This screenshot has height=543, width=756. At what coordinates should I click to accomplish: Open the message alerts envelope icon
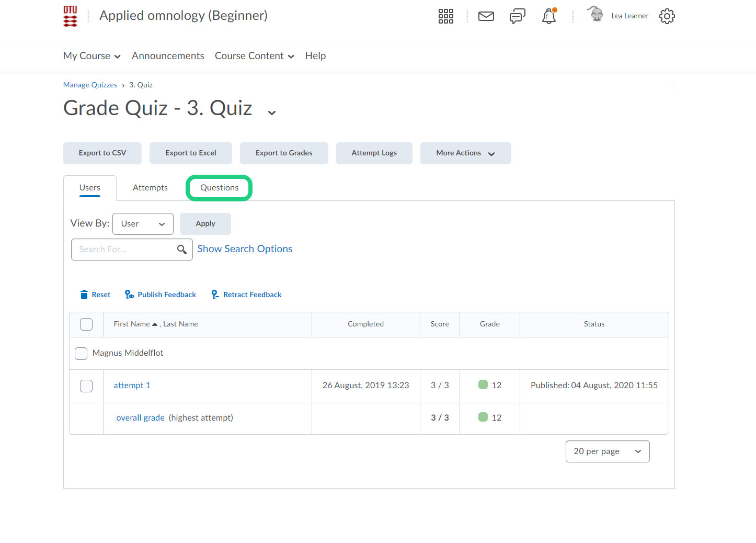tap(486, 16)
